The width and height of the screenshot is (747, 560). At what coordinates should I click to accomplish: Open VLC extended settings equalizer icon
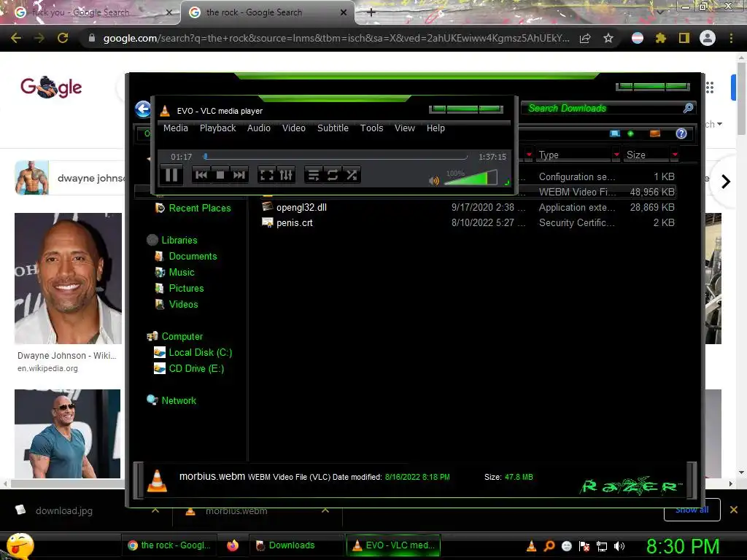pos(286,175)
